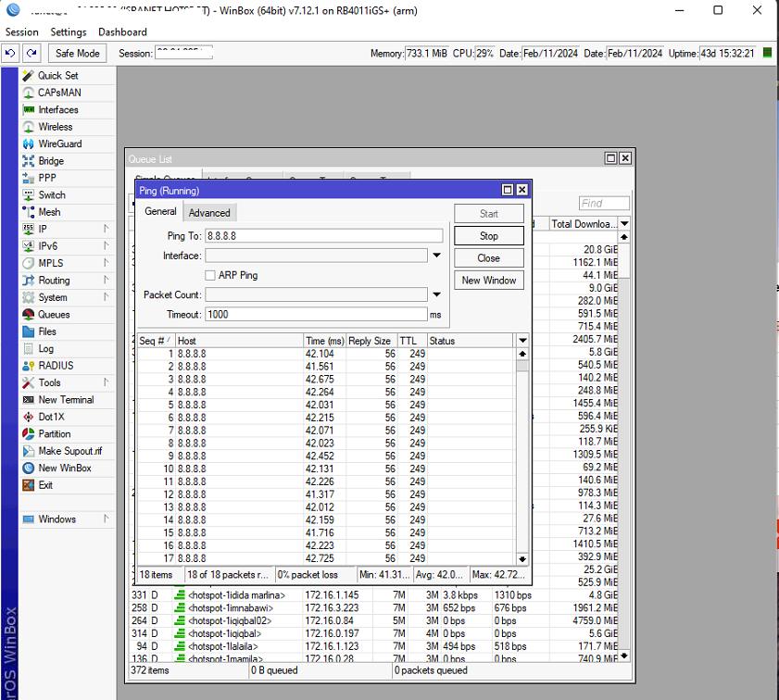Open the Mesh menu icon
The image size is (779, 700).
[29, 212]
